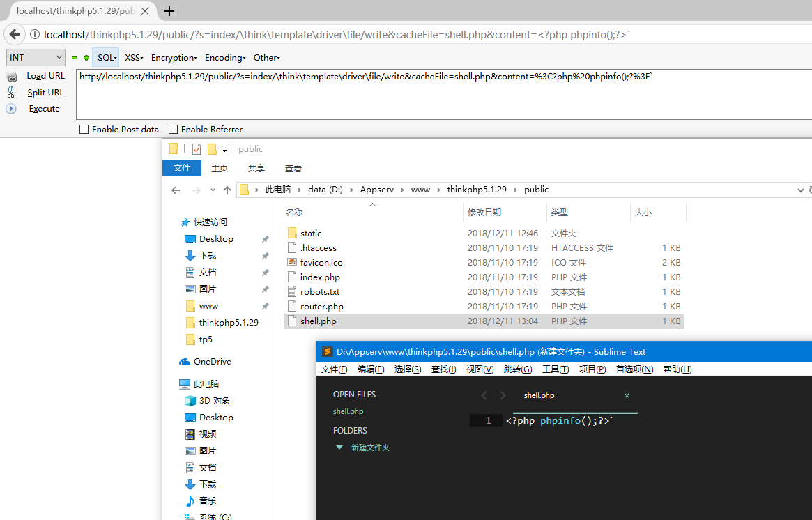Select router.php file in list

pos(321,307)
